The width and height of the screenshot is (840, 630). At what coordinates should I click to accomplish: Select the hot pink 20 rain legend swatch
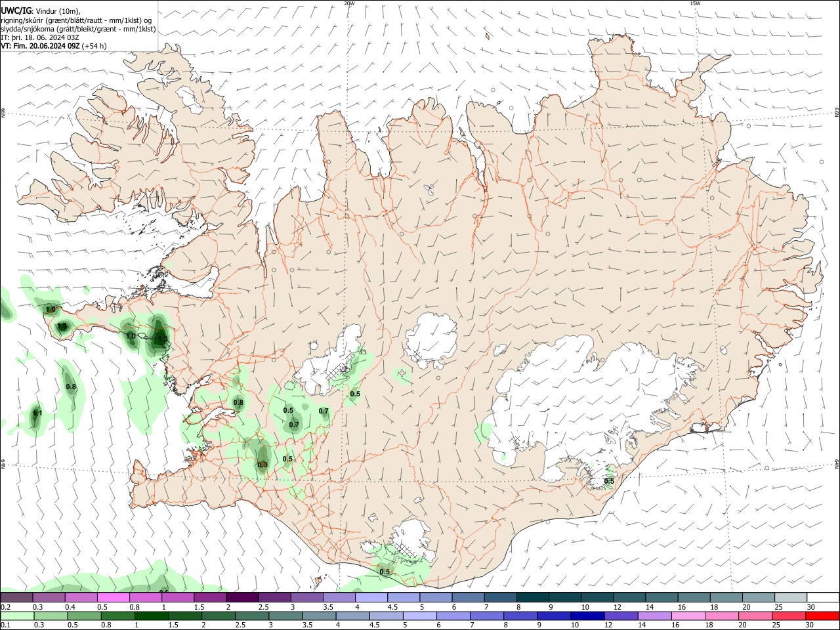pyautogui.click(x=755, y=616)
